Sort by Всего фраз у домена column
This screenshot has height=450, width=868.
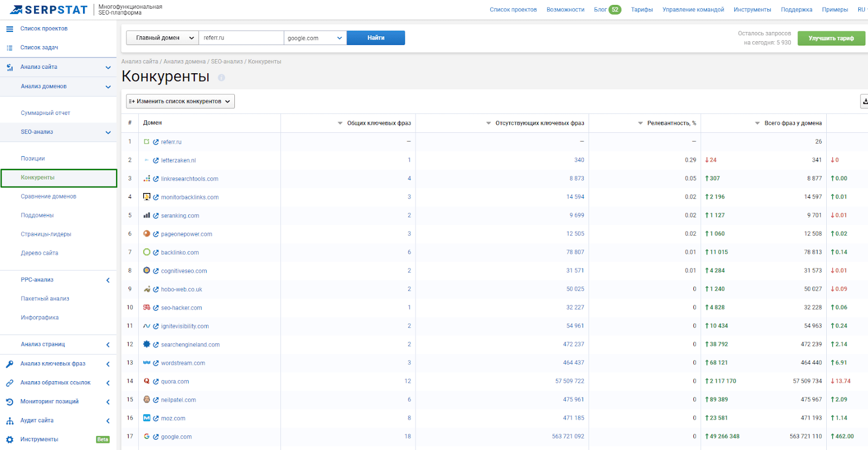[x=788, y=123]
